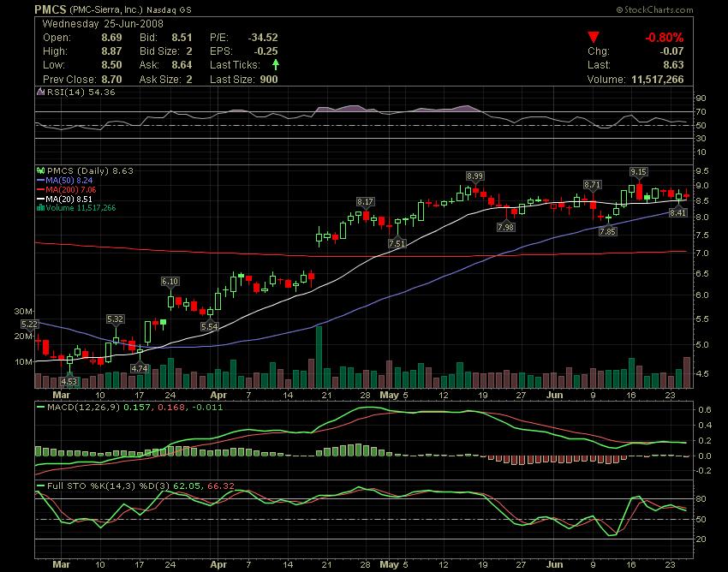This screenshot has height=572, width=728.
Task: Click the 7.51 low price annotation
Action: point(397,243)
